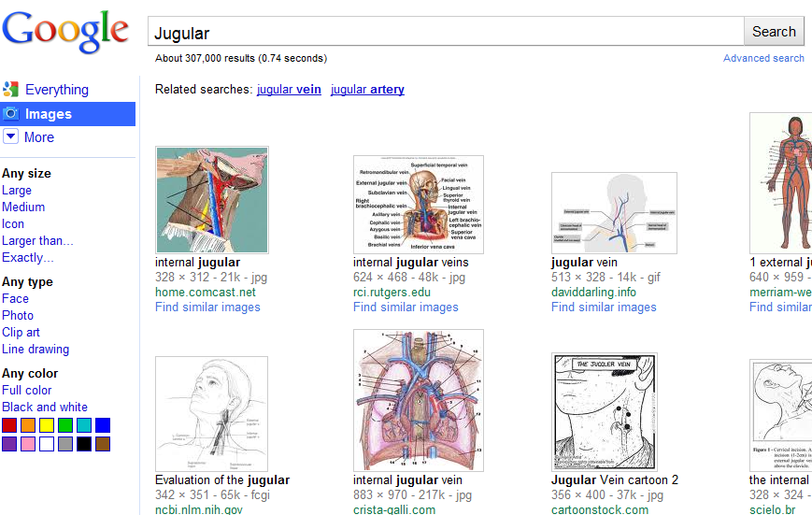Select the Everything search category

(x=56, y=90)
